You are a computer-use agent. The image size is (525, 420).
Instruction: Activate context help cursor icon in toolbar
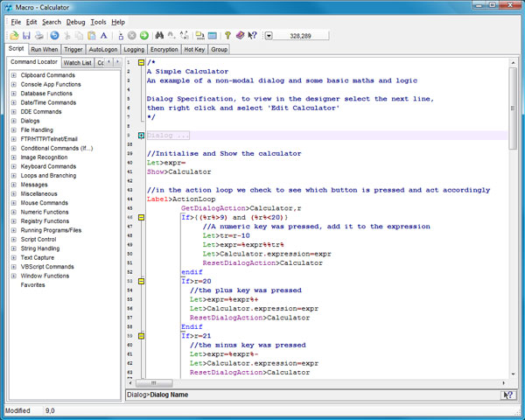click(252, 36)
